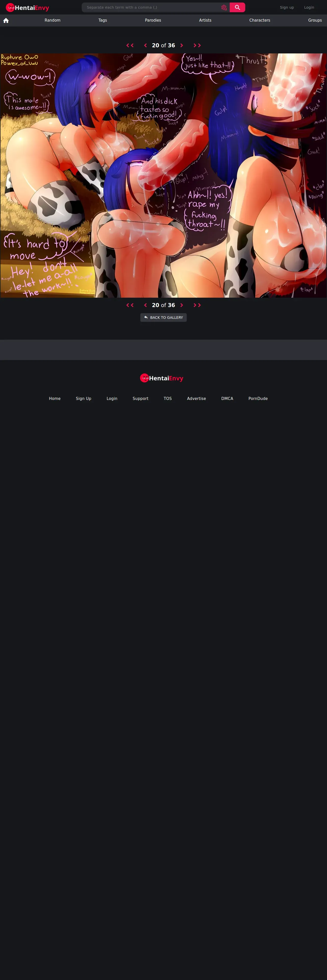The image size is (327, 980).
Task: Click the site logo in the header
Action: tap(28, 8)
